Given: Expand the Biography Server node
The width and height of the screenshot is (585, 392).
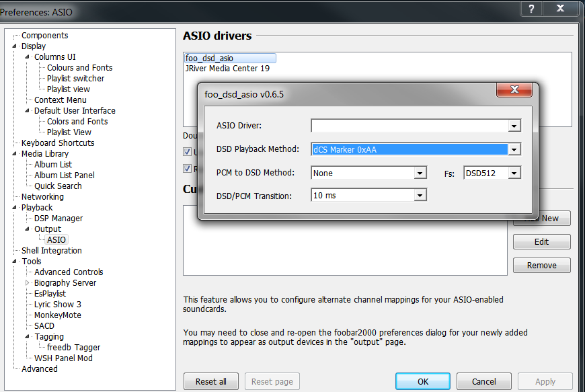Looking at the screenshot, I should 28,282.
